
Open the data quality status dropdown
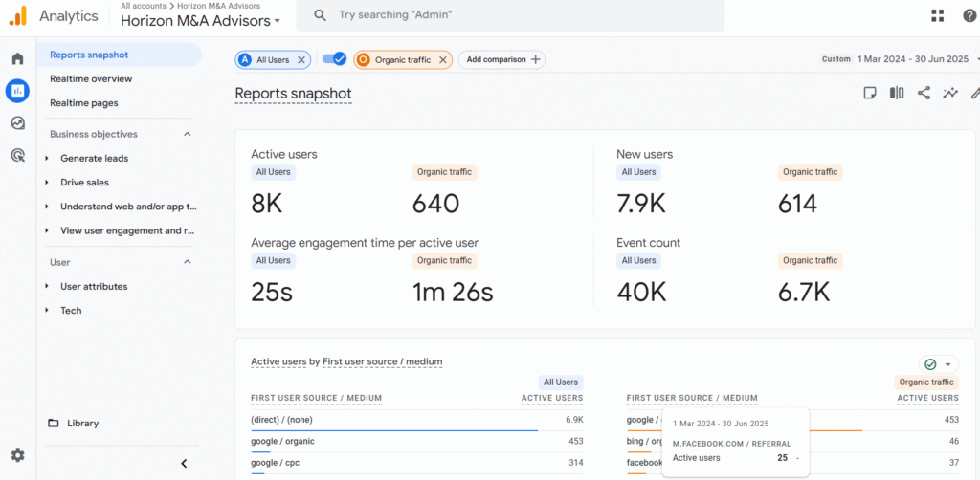(x=938, y=364)
